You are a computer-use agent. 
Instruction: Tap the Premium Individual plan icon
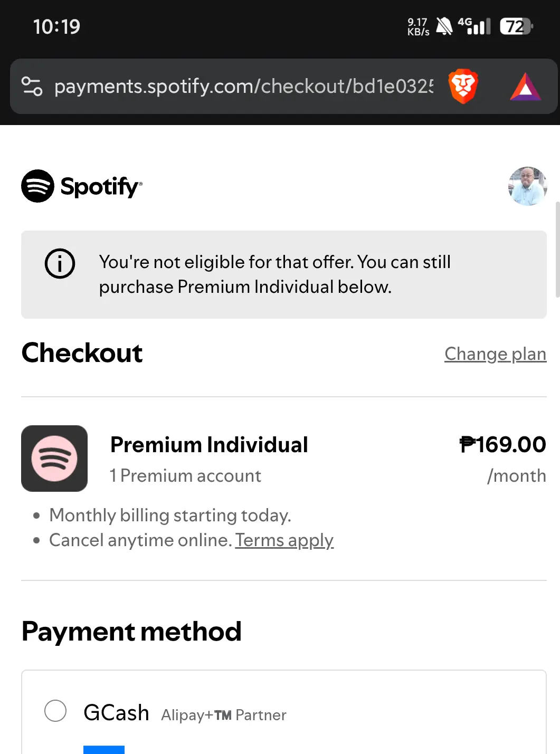point(54,459)
